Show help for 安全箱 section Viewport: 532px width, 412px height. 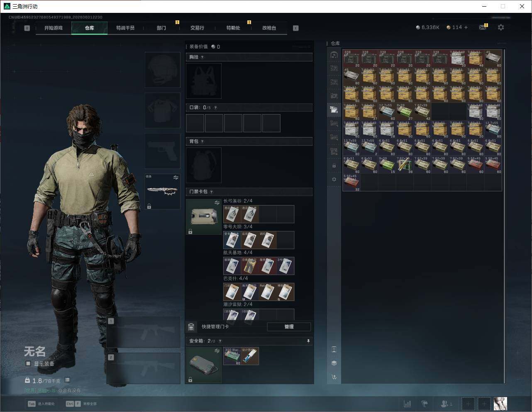(220, 341)
